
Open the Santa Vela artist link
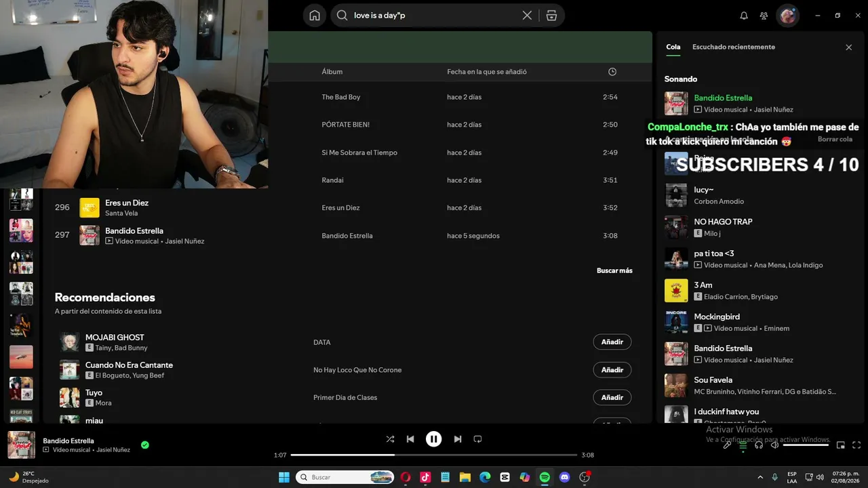[121, 213]
